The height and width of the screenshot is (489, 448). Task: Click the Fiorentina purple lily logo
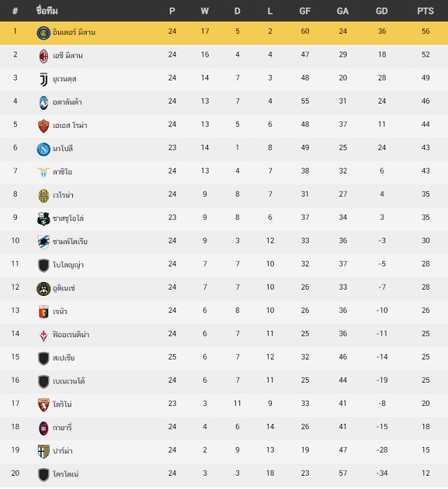43,335
